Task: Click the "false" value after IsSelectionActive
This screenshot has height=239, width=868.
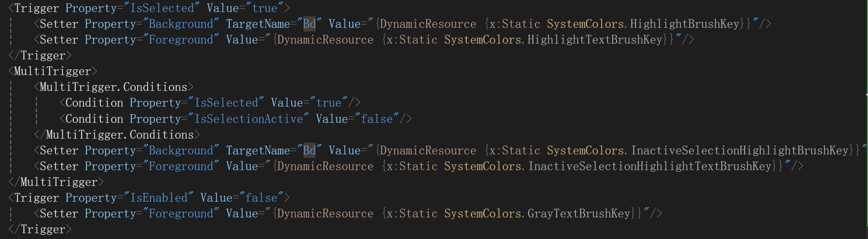Action: 377,119
